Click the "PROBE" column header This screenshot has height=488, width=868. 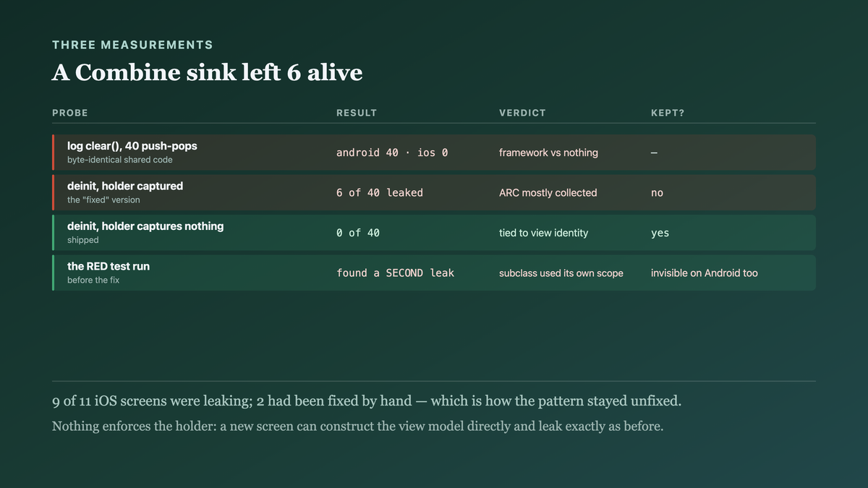(x=70, y=113)
